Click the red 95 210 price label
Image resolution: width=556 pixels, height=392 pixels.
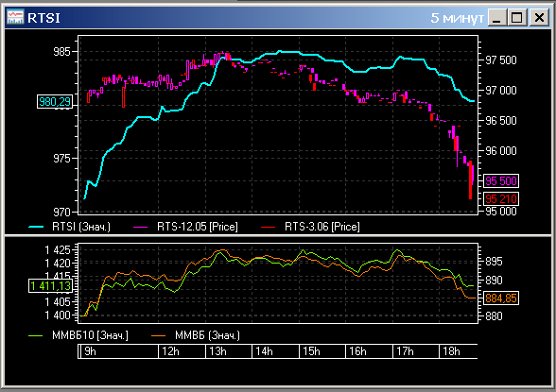pyautogui.click(x=501, y=199)
